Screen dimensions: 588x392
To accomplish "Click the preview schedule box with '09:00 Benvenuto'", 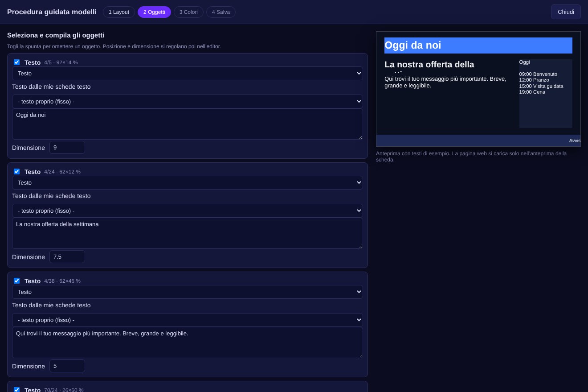I will tap(546, 94).
